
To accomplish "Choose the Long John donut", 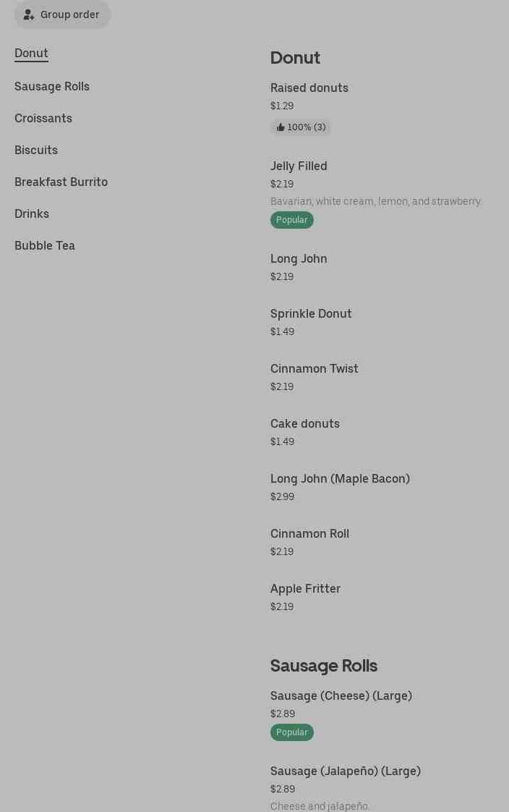I will (x=299, y=259).
